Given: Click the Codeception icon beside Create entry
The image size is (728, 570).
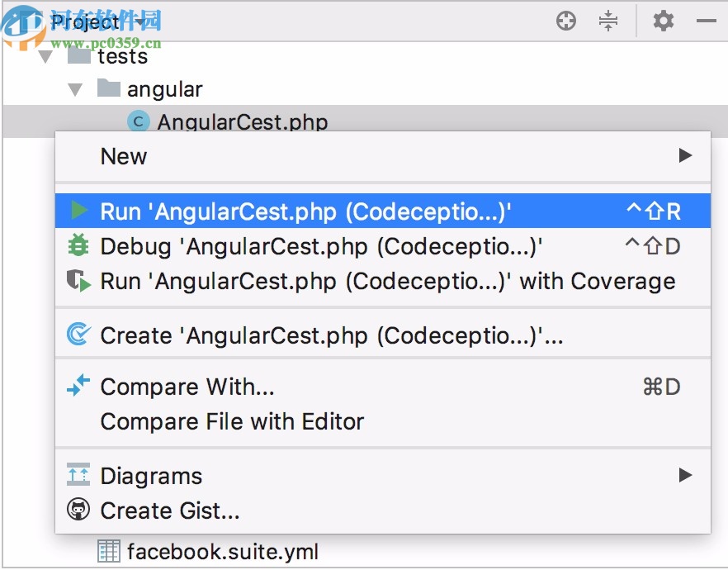Looking at the screenshot, I should click(x=79, y=335).
